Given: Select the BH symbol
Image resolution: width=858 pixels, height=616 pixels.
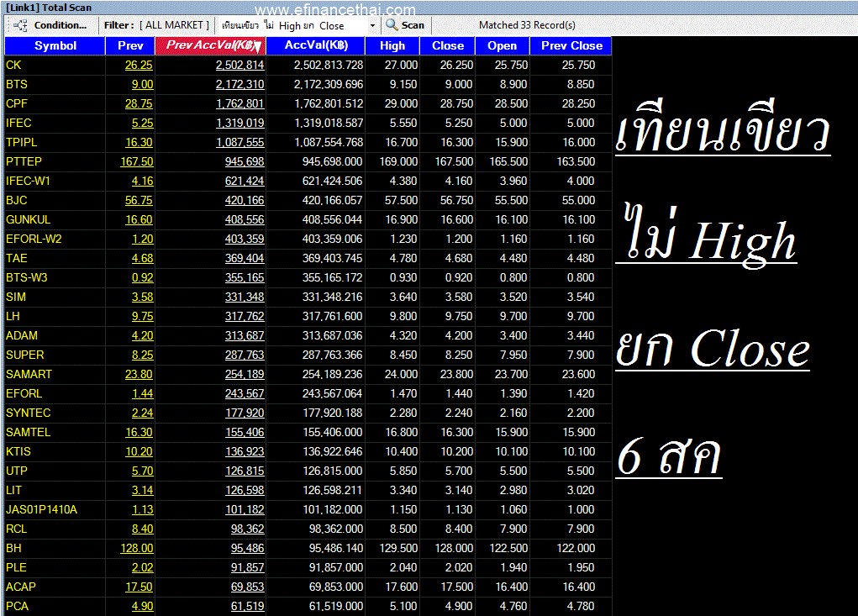Looking at the screenshot, I should [x=13, y=548].
